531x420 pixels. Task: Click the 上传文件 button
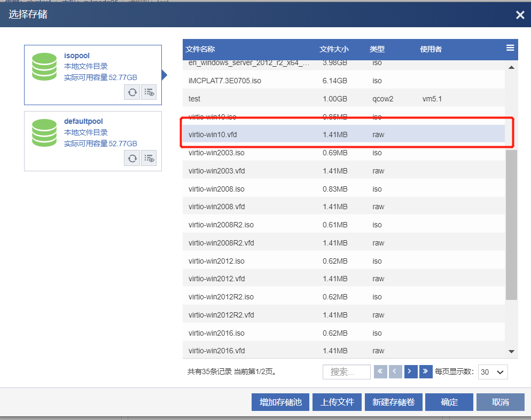(337, 402)
